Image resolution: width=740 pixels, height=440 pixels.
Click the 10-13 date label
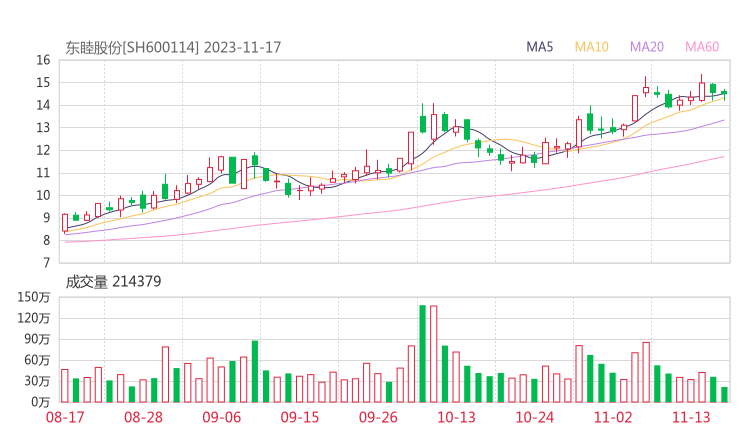click(456, 417)
